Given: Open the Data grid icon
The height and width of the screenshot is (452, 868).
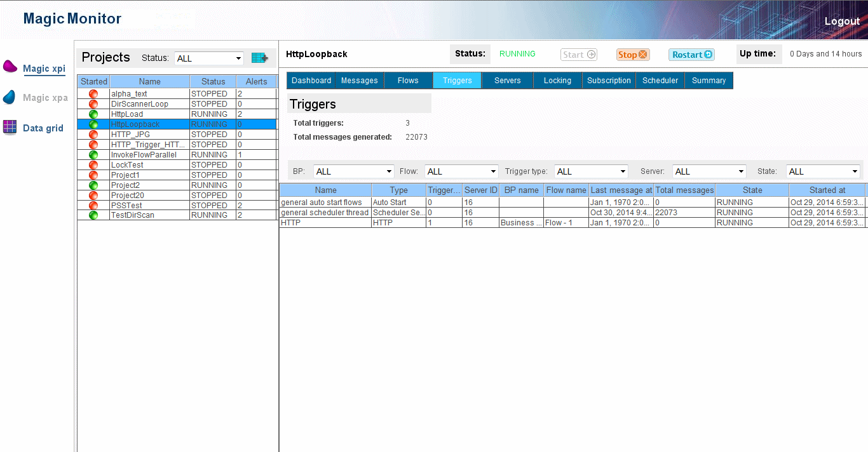Looking at the screenshot, I should pyautogui.click(x=10, y=127).
